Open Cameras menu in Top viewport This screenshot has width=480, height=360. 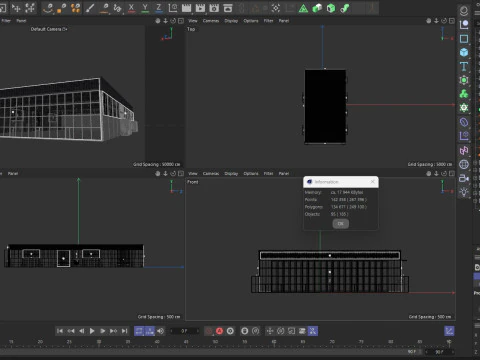(211, 21)
